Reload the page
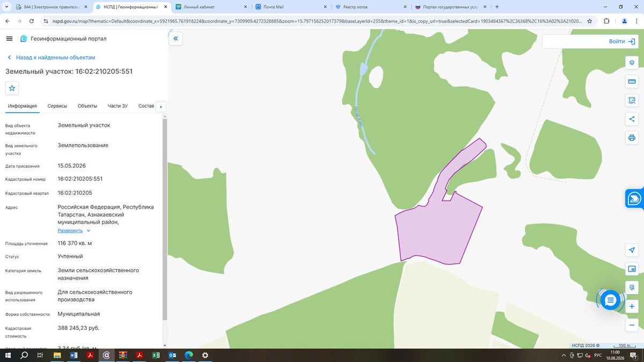Viewport: 644px width, 362px height. pos(32,21)
